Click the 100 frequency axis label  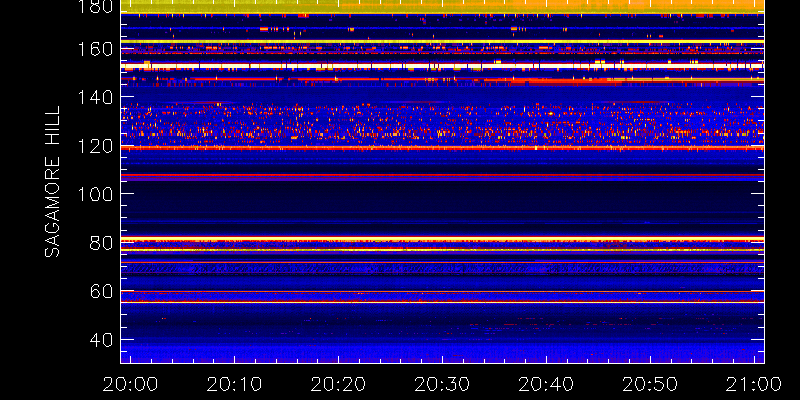pos(94,194)
